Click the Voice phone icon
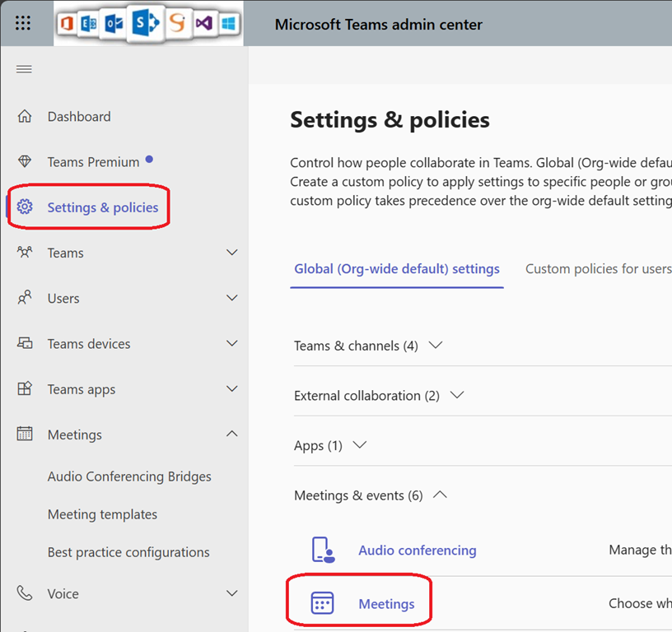Viewport: 672px width, 632px height. pyautogui.click(x=25, y=593)
